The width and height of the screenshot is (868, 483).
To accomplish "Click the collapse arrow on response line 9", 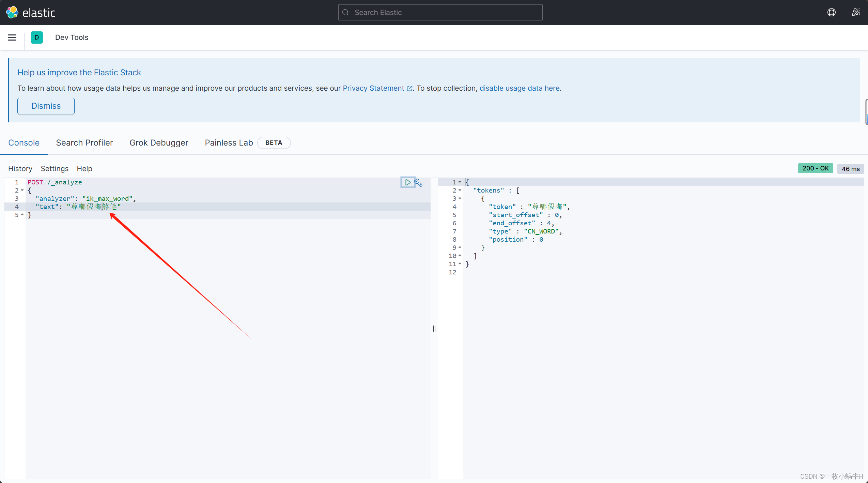I will [460, 247].
